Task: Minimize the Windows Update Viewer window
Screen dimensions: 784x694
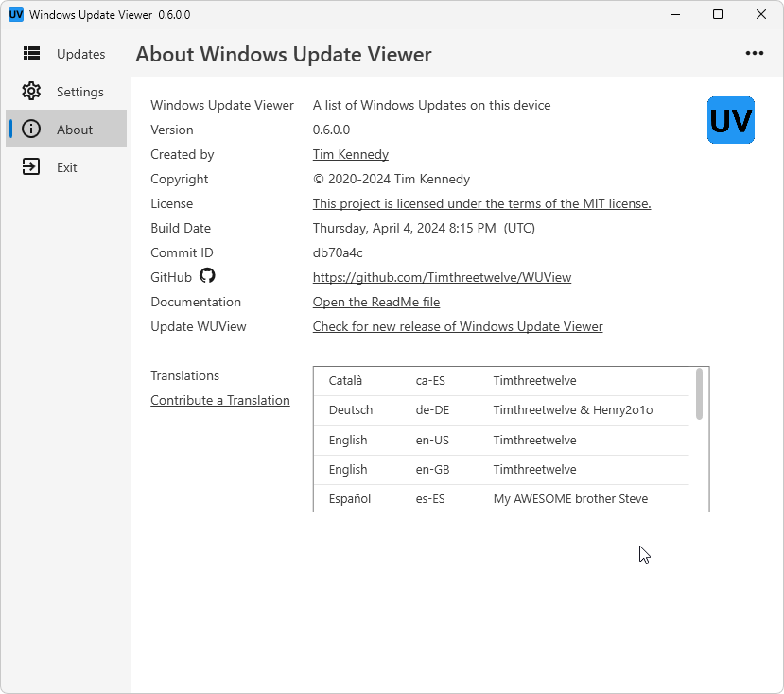Action: [x=675, y=14]
